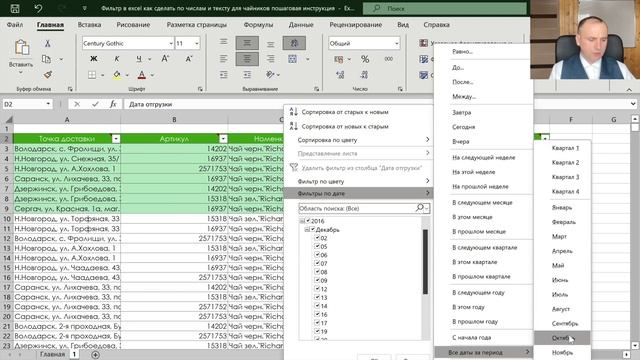The width and height of the screenshot is (640, 360).
Task: Switch to the Данные ribbon tab
Action: click(301, 25)
